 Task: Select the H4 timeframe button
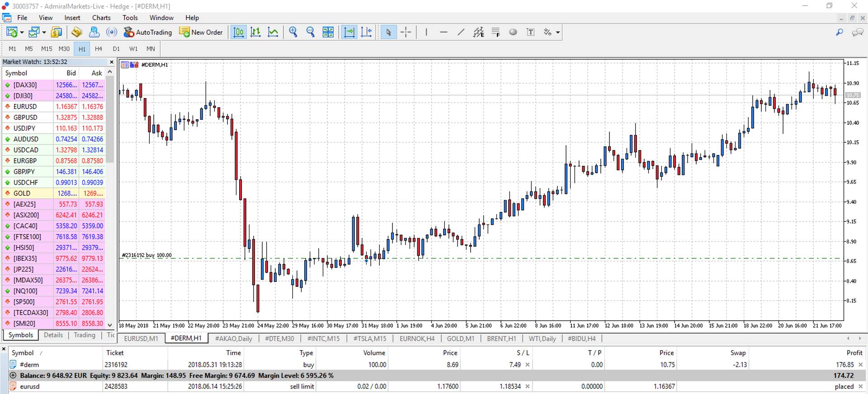99,49
